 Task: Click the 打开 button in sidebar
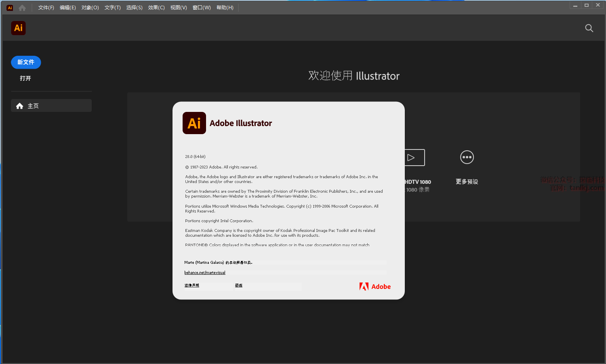pyautogui.click(x=25, y=78)
